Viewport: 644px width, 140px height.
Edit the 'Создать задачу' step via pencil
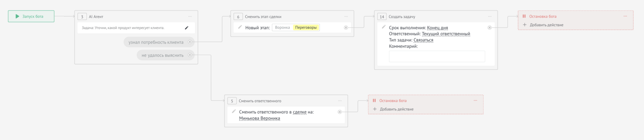coord(384,27)
